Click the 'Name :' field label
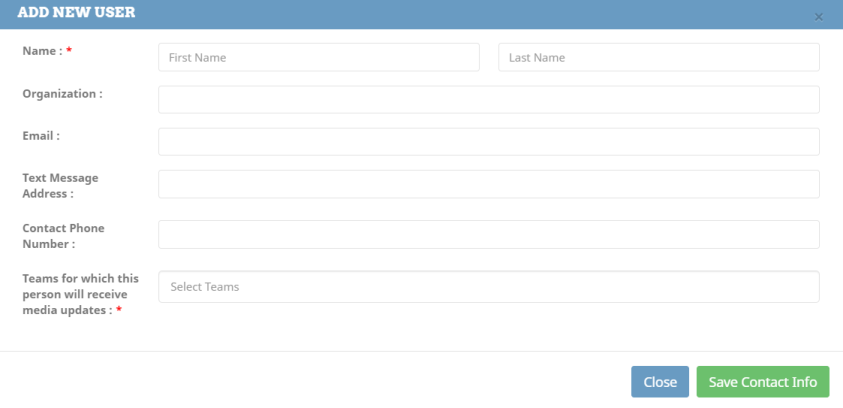The height and width of the screenshot is (408, 843). 42,50
